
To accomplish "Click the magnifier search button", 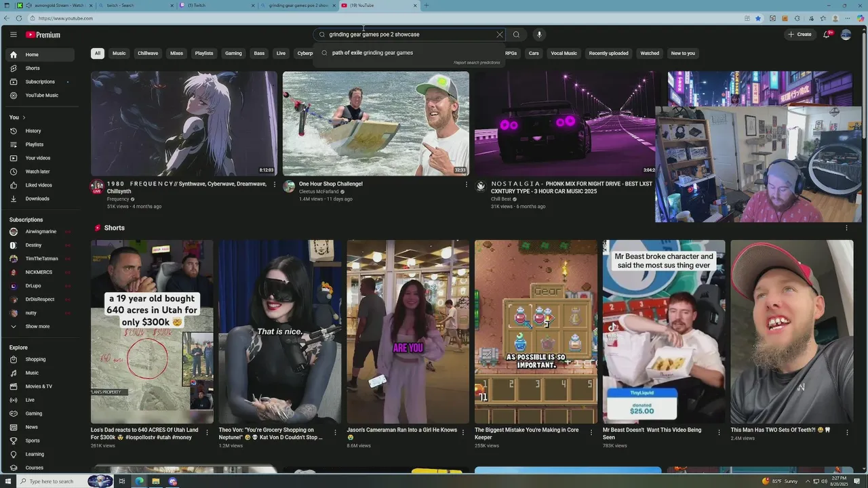I will click(516, 35).
